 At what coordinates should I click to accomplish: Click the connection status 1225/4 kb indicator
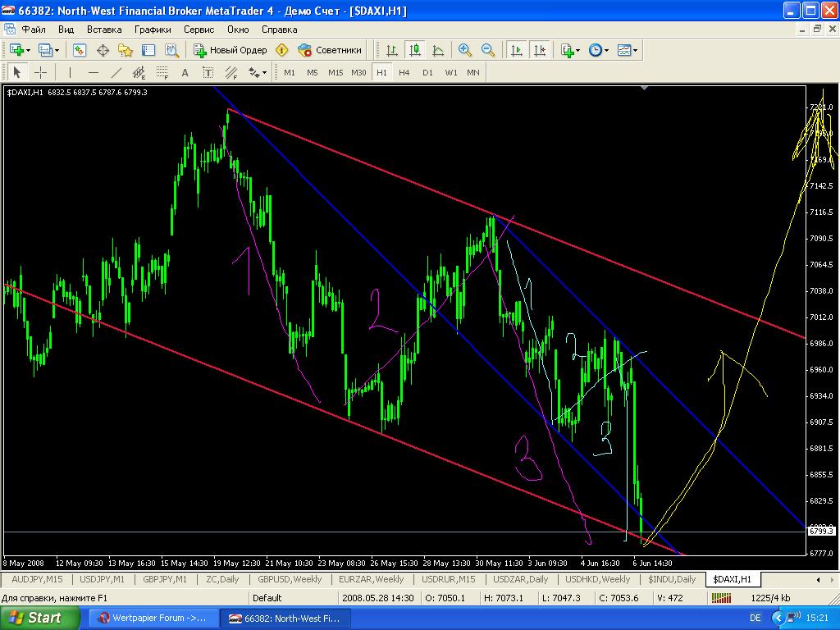tap(770, 598)
